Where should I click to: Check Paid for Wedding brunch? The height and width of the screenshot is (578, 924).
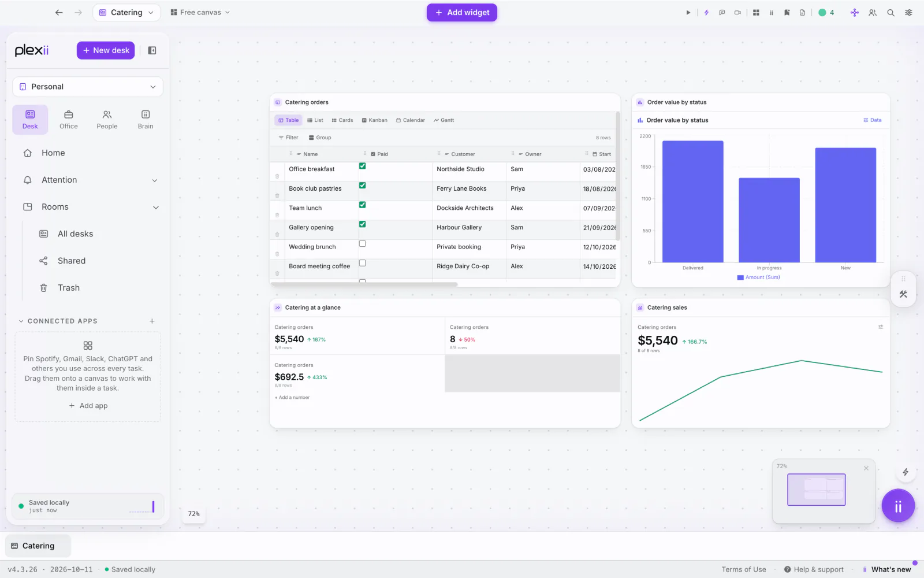point(363,243)
